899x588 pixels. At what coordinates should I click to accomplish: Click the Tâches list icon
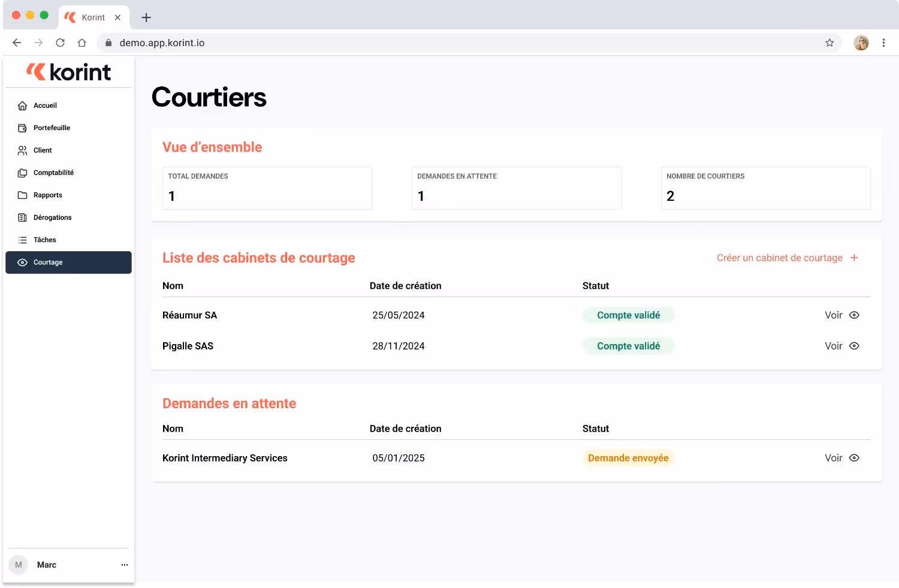22,240
